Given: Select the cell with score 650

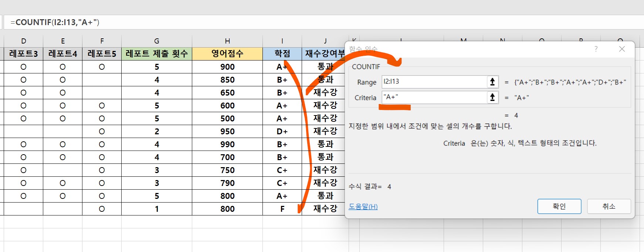Looking at the screenshot, I should (x=227, y=93).
